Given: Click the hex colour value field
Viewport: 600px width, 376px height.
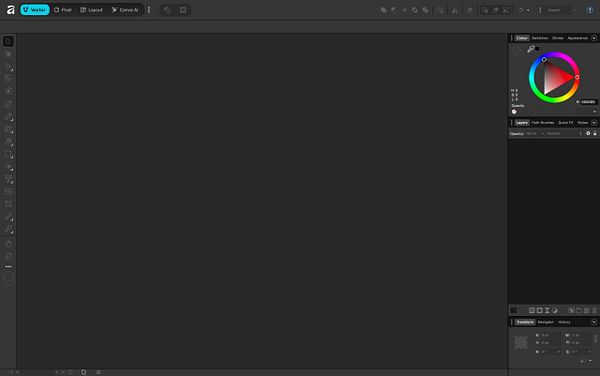Looking at the screenshot, I should coord(588,102).
